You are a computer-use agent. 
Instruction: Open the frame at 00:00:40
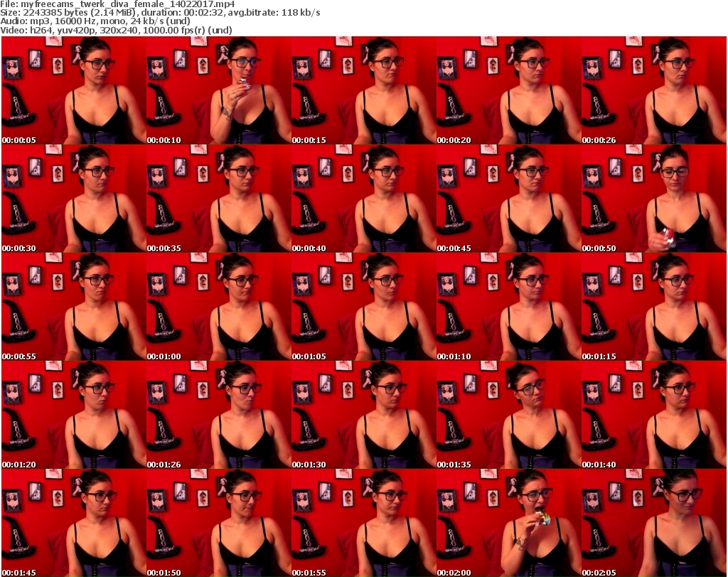coord(363,198)
